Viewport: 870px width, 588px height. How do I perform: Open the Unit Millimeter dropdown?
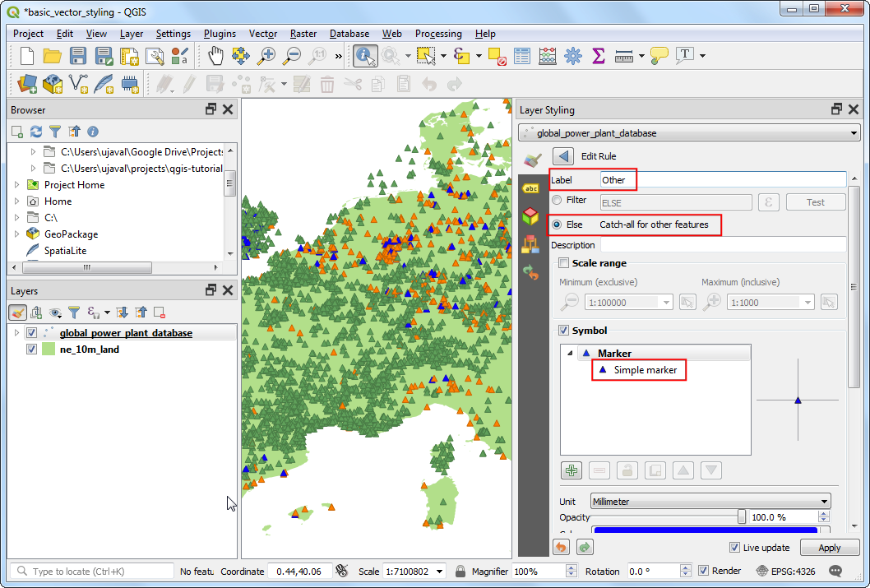click(710, 502)
